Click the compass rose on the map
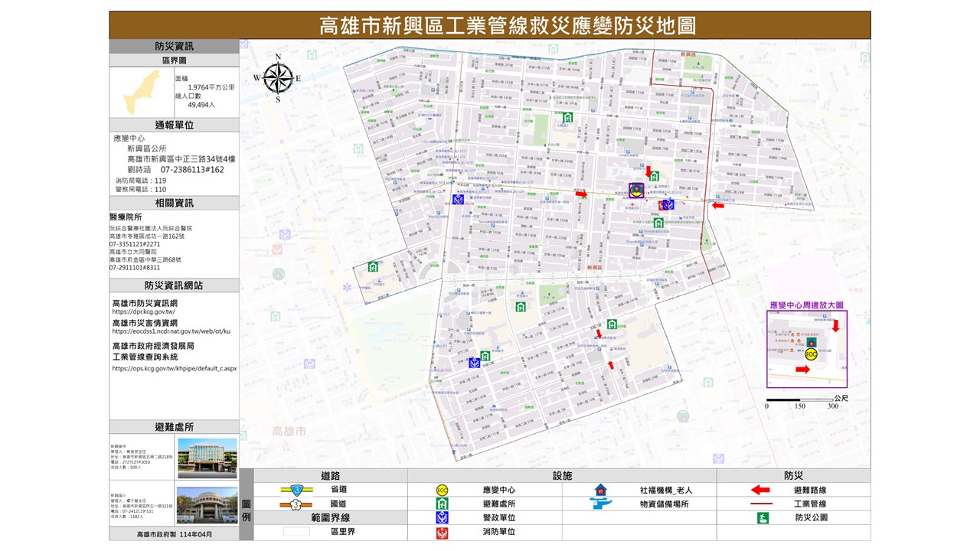The width and height of the screenshot is (980, 551). [x=278, y=77]
